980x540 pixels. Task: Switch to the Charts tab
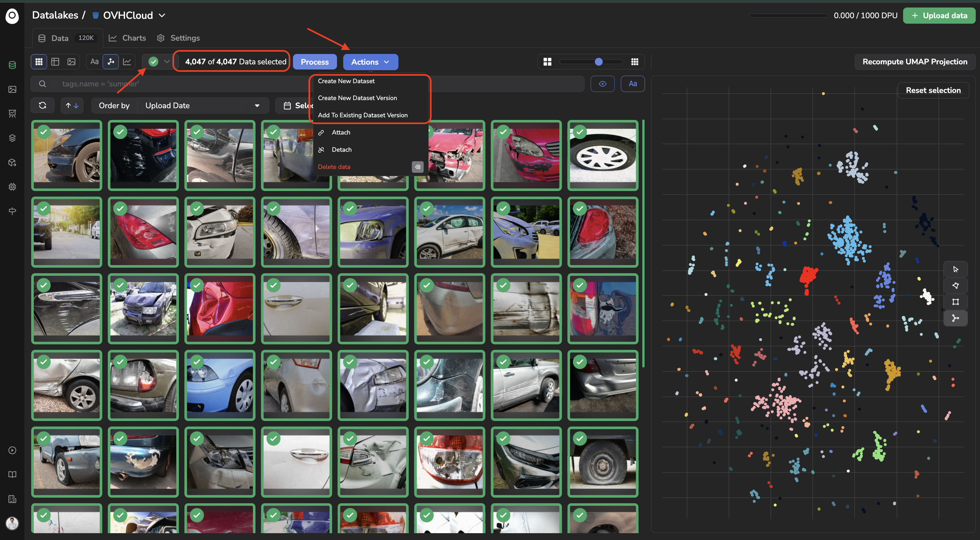pyautogui.click(x=127, y=38)
